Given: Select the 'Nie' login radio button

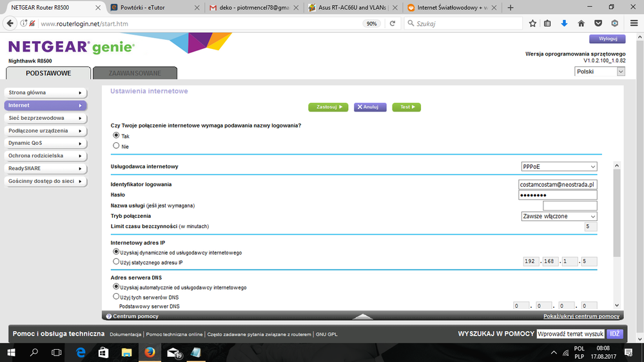Looking at the screenshot, I should pos(116,146).
